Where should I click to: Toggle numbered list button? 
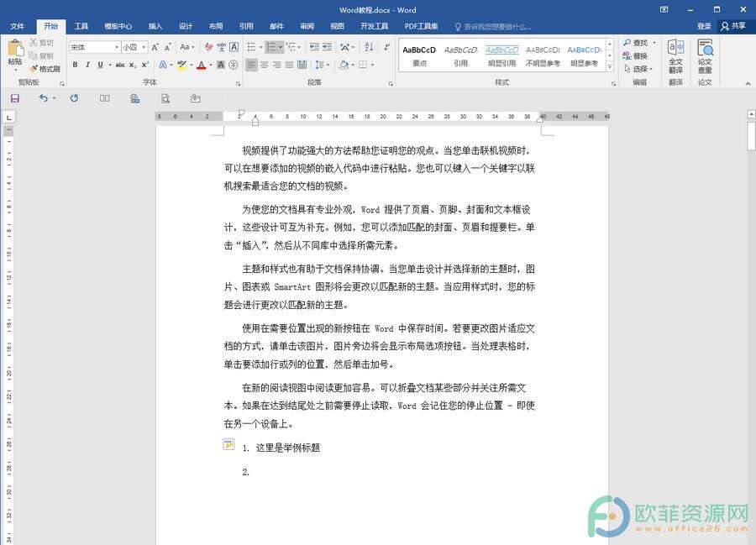coord(271,47)
